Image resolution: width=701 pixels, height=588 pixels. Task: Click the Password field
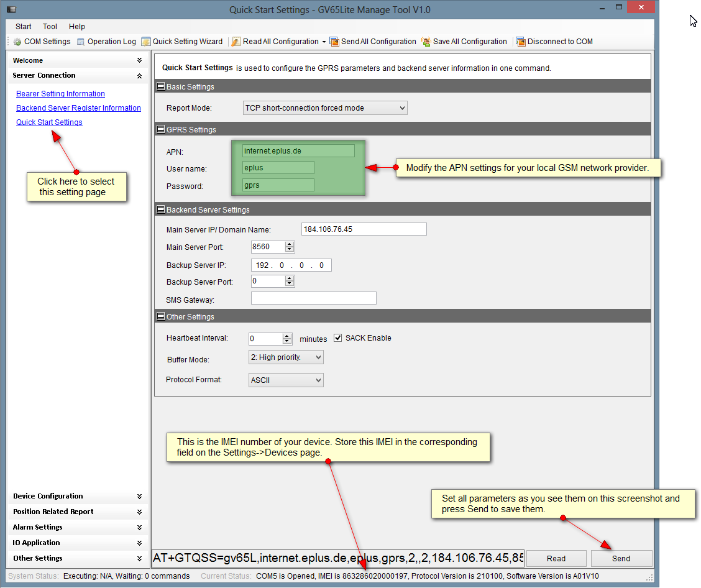tap(278, 185)
